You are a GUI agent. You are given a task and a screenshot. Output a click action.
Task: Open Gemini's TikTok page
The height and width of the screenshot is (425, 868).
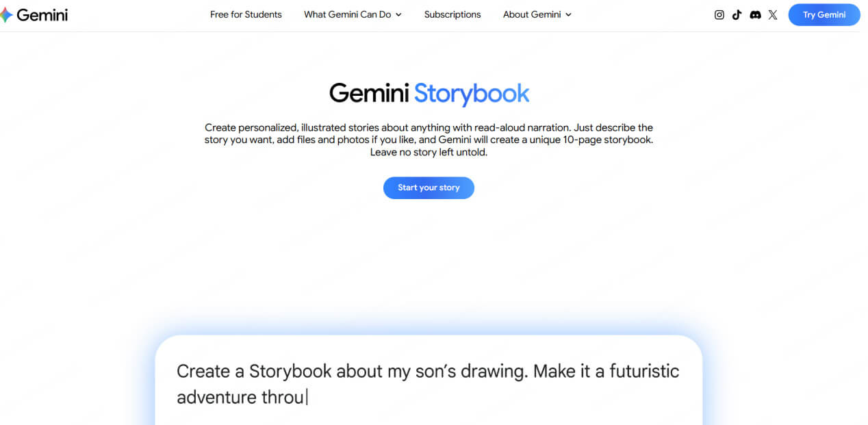click(x=737, y=14)
